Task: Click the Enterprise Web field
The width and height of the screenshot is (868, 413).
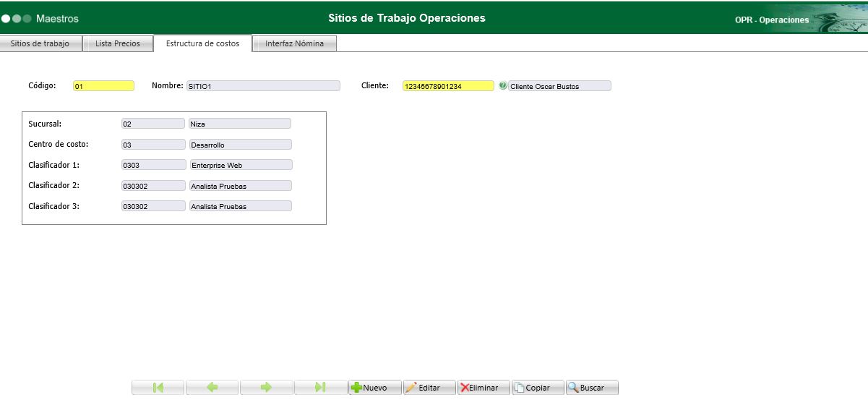Action: 241,165
